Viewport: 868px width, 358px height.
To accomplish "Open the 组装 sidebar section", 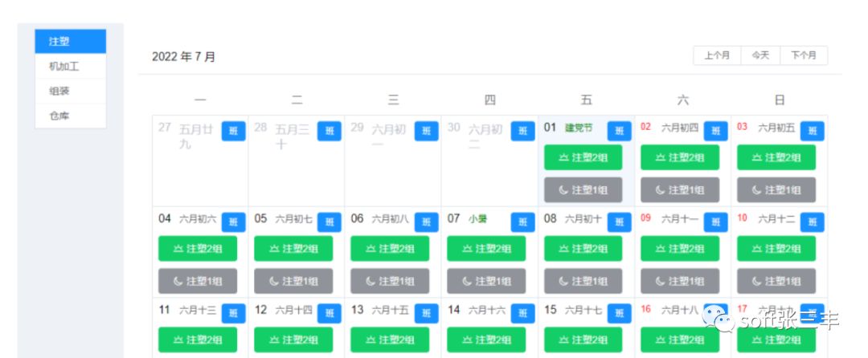I will pos(71,92).
